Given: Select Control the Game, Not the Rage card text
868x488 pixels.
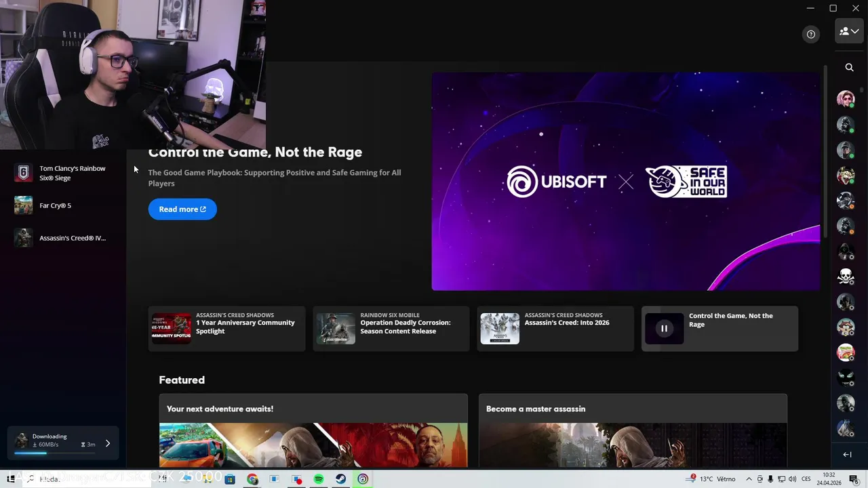Looking at the screenshot, I should click(x=731, y=320).
